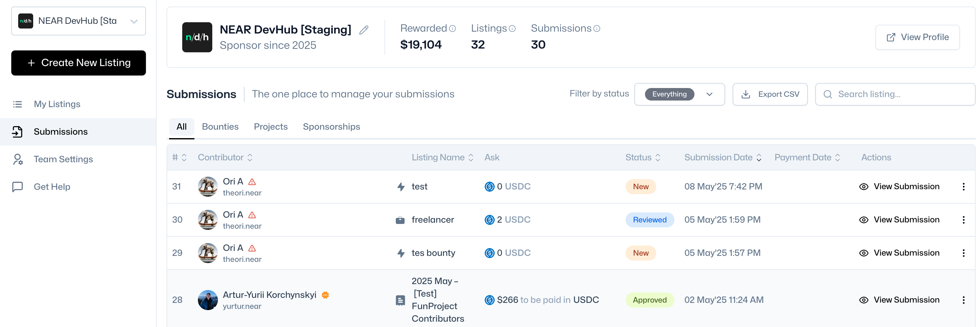
Task: Open the more options menu for row 31
Action: (x=963, y=187)
